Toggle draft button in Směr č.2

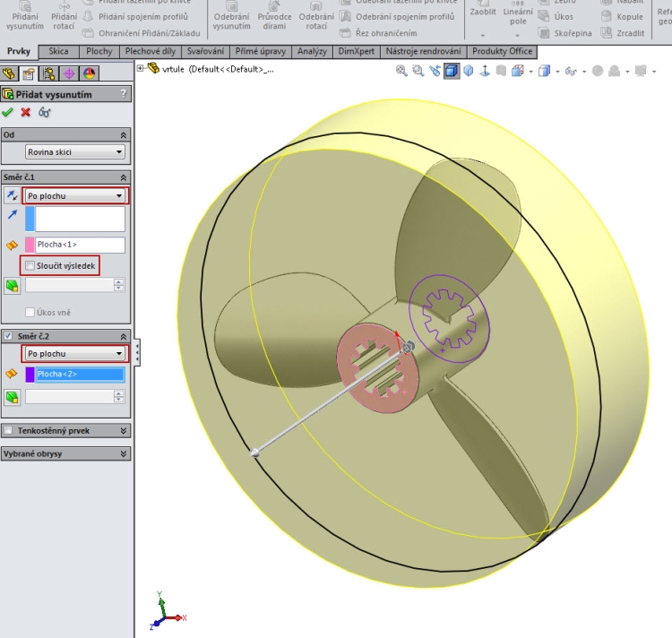(12, 397)
